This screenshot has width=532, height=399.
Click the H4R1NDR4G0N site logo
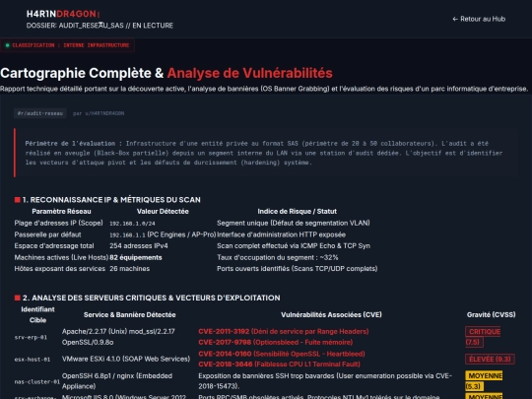pos(63,14)
